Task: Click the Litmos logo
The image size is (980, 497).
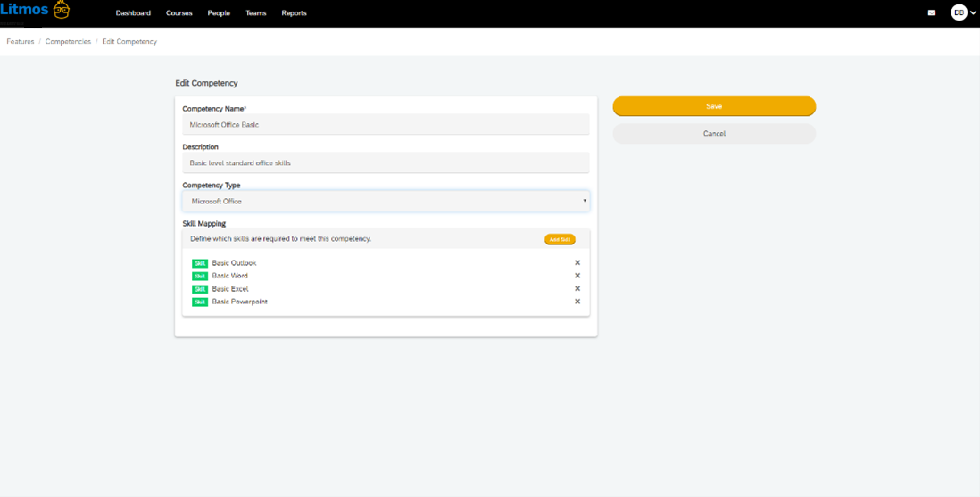Action: click(x=35, y=10)
